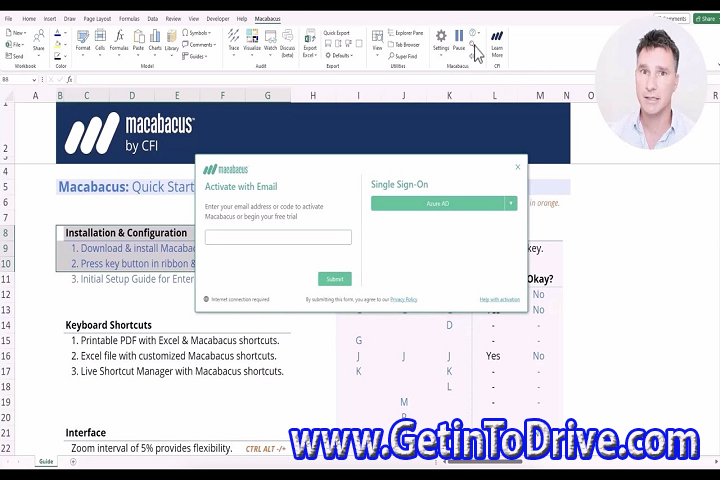Image resolution: width=720 pixels, height=480 pixels.
Task: Close the Macabacus activation dialog
Action: (518, 167)
